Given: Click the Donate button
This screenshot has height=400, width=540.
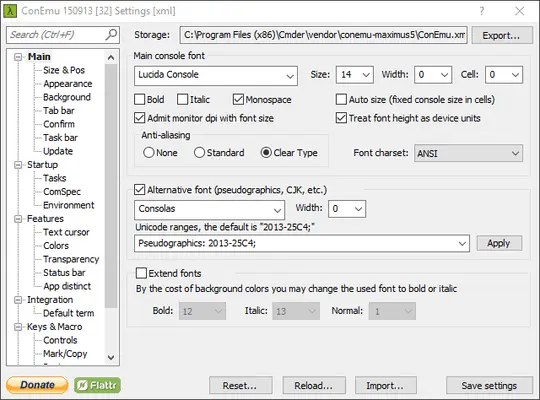Looking at the screenshot, I should 37,385.
